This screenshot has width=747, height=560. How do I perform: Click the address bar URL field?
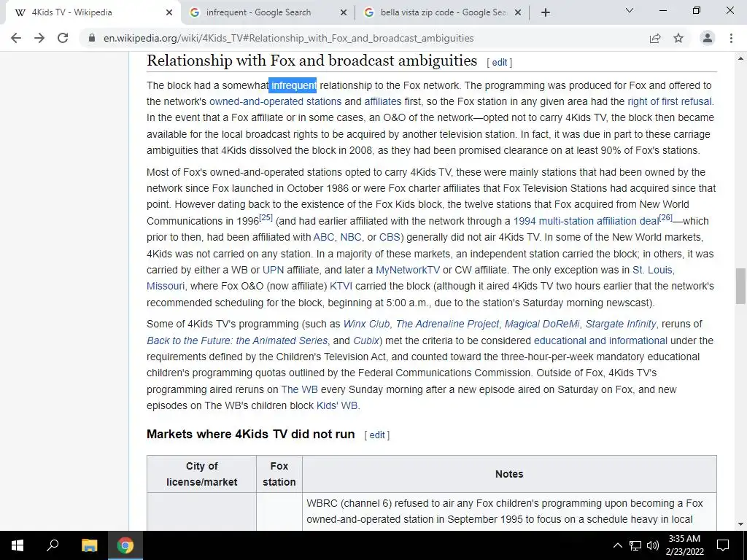(288, 38)
